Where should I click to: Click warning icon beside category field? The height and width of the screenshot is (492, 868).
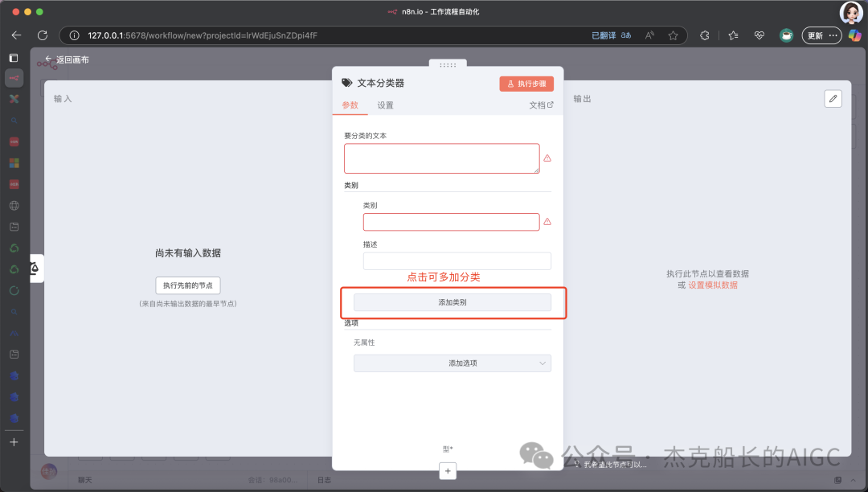(x=547, y=221)
